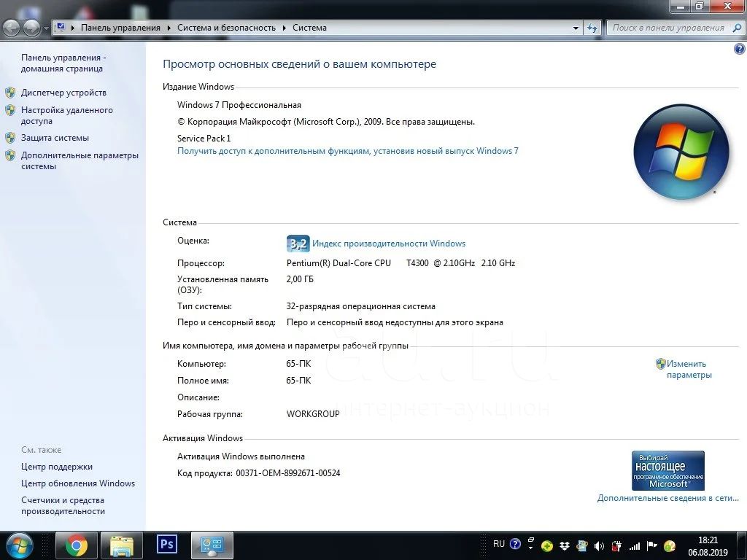Go back with the Back arrow button

tap(12, 28)
